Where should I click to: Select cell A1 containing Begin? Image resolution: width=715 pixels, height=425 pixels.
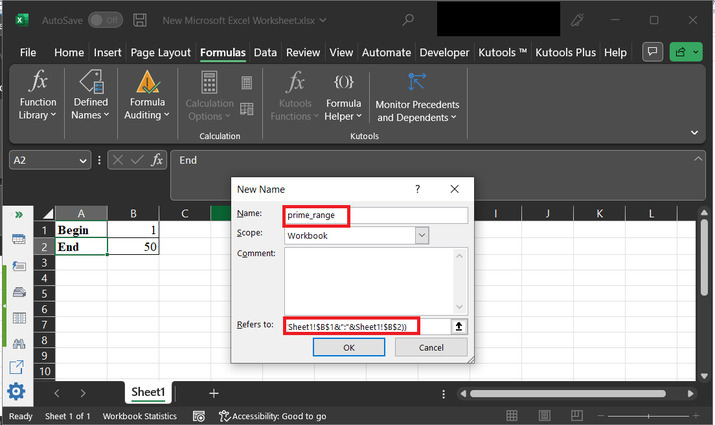81,230
